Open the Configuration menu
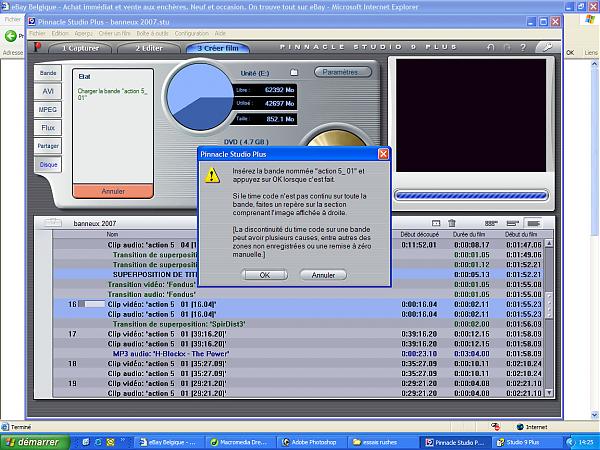 click(x=192, y=34)
